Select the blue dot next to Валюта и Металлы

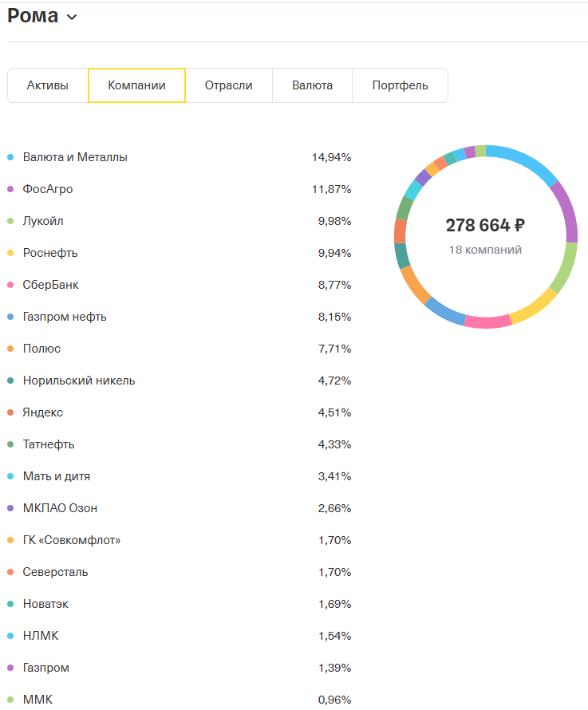tap(10, 157)
